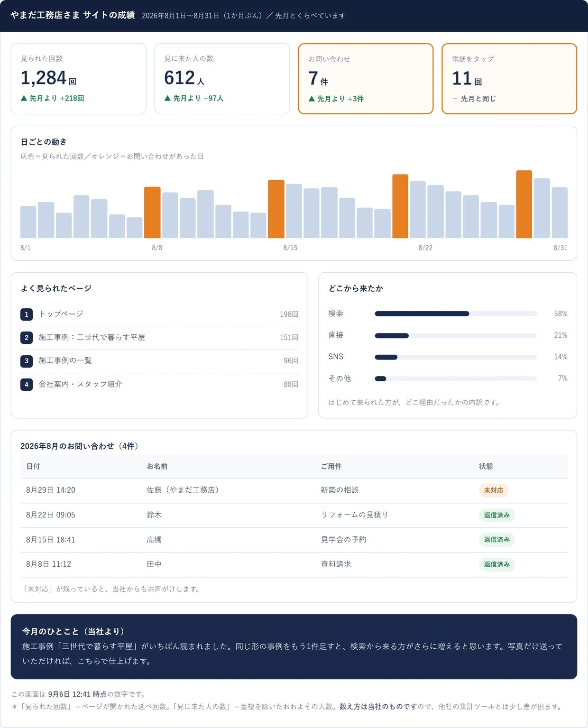
Task: Click the 見られた回数 1,284 summary card
Action: (79, 79)
